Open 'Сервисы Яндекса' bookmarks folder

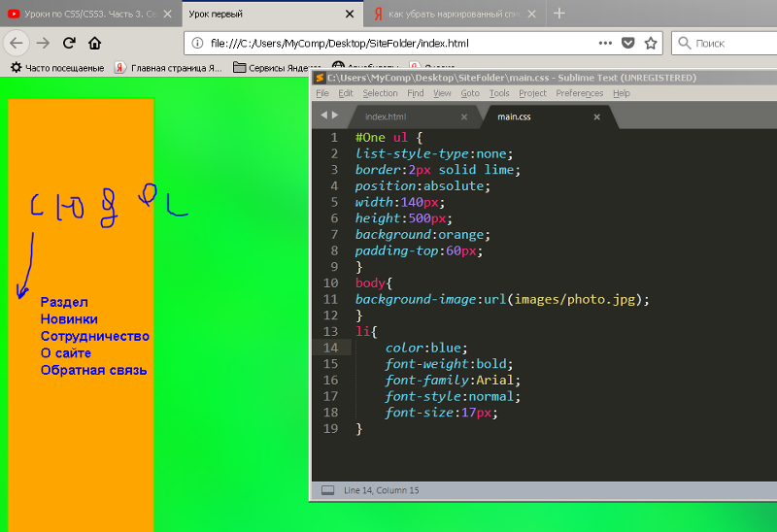[277, 68]
